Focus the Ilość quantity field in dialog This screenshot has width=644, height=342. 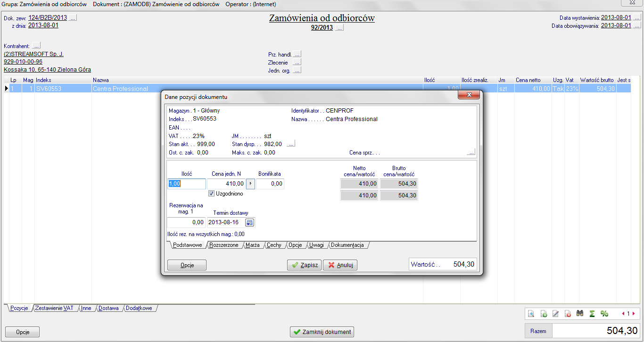click(187, 184)
